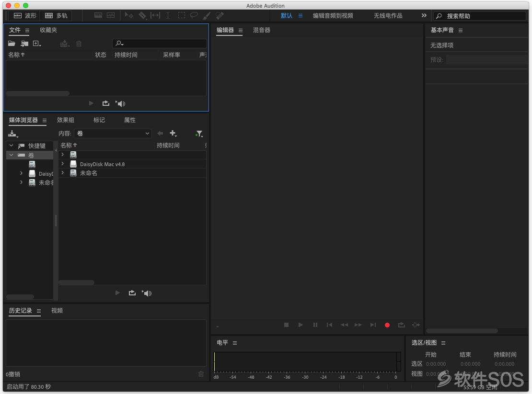
Task: Toggle loop playback in Files panel
Action: pyautogui.click(x=106, y=103)
